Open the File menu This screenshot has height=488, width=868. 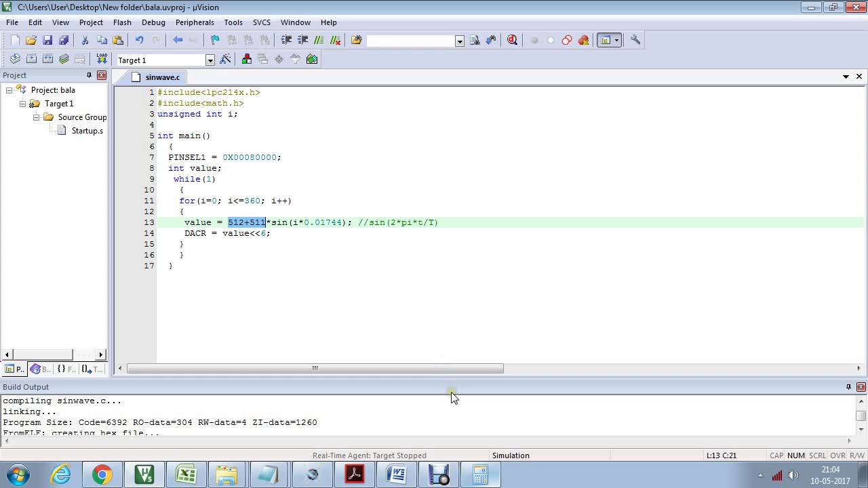[x=12, y=22]
